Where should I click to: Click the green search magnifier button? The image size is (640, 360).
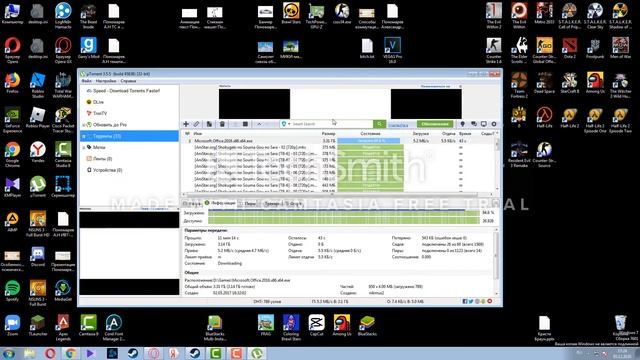(x=379, y=124)
